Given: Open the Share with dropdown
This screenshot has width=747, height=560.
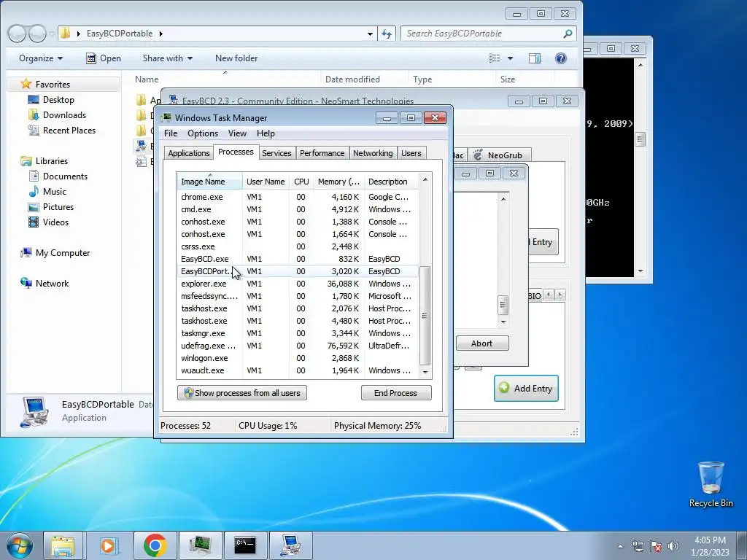Looking at the screenshot, I should pos(168,58).
